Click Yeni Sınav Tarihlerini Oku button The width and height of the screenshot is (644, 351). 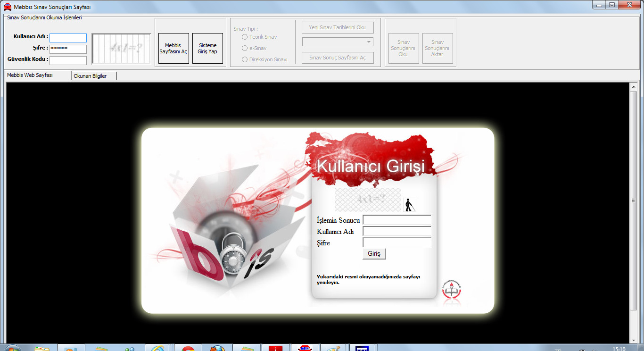338,27
